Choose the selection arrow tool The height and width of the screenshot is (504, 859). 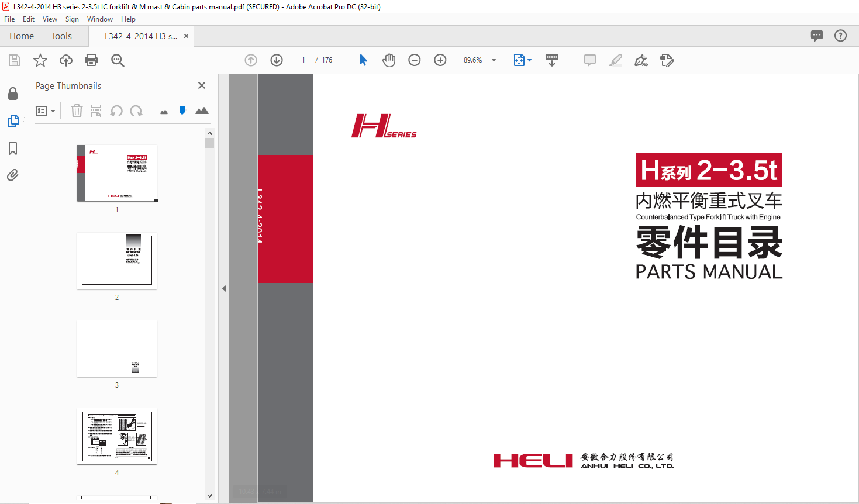pos(363,60)
